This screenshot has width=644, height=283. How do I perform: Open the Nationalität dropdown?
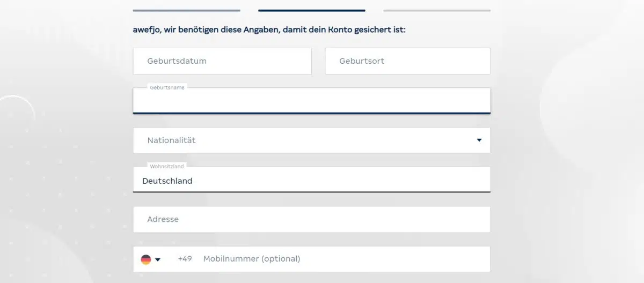click(x=312, y=140)
